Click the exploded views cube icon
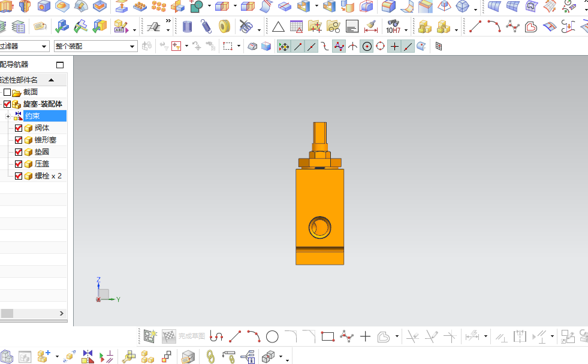This screenshot has width=588, height=364. coord(269,356)
